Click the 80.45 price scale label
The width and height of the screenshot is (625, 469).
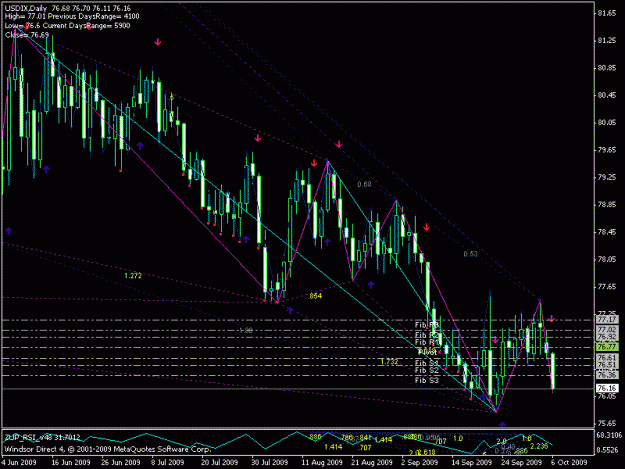tap(607, 95)
